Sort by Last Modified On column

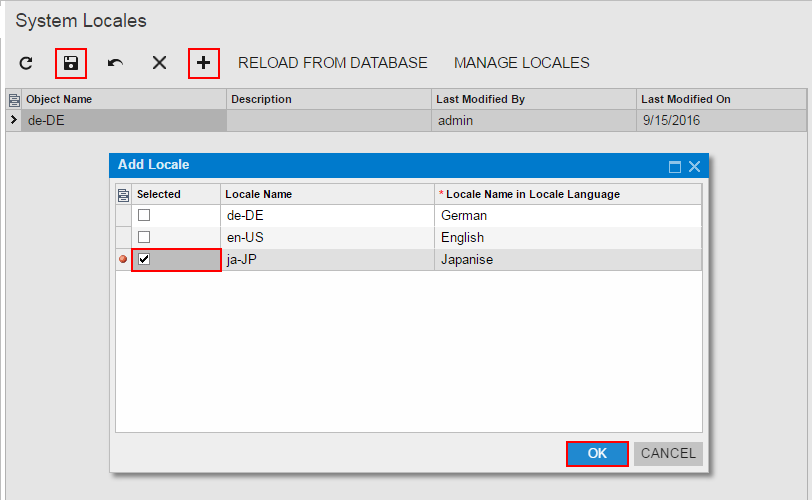coord(720,99)
